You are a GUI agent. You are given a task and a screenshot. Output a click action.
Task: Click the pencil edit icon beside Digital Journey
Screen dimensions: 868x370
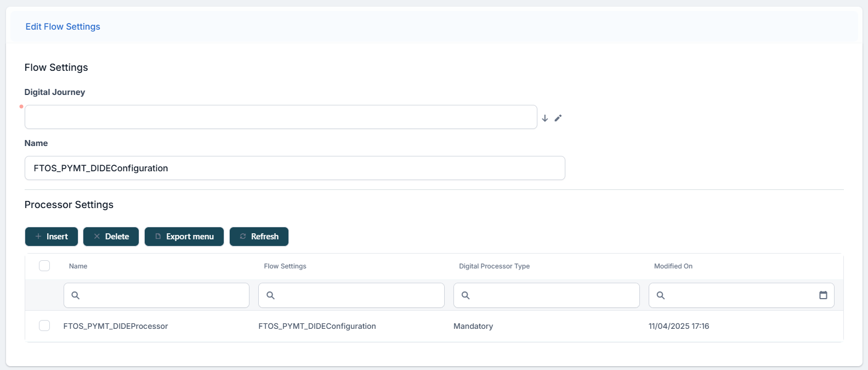(x=558, y=118)
